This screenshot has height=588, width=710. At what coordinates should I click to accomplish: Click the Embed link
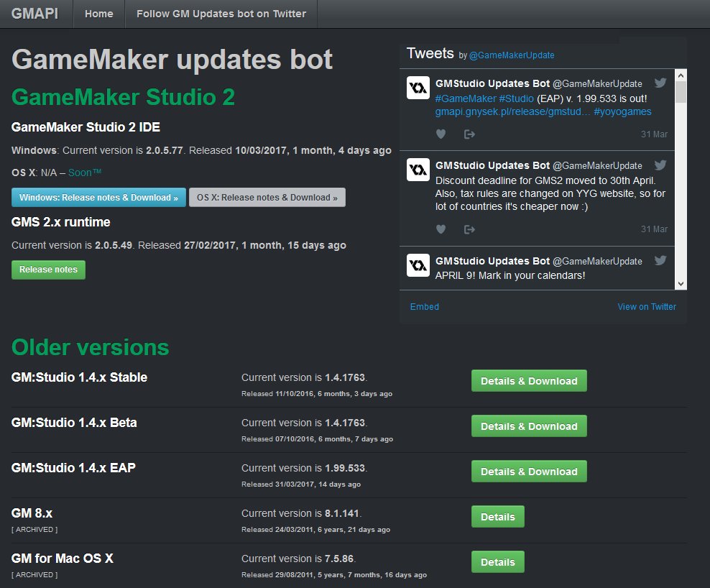click(424, 307)
